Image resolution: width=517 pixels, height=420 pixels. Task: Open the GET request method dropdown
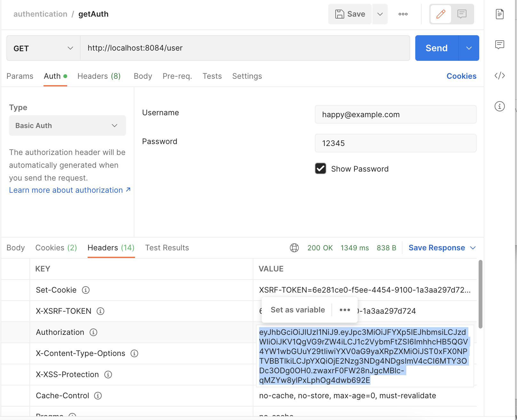(43, 48)
